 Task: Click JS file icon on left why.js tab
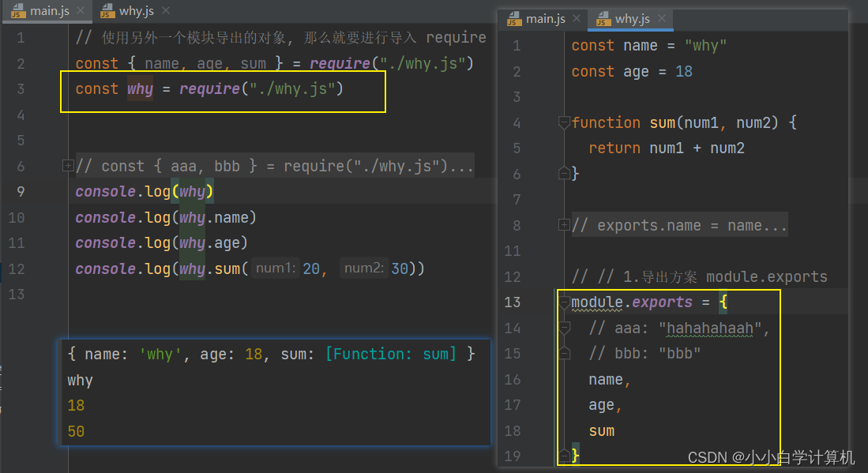[107, 10]
